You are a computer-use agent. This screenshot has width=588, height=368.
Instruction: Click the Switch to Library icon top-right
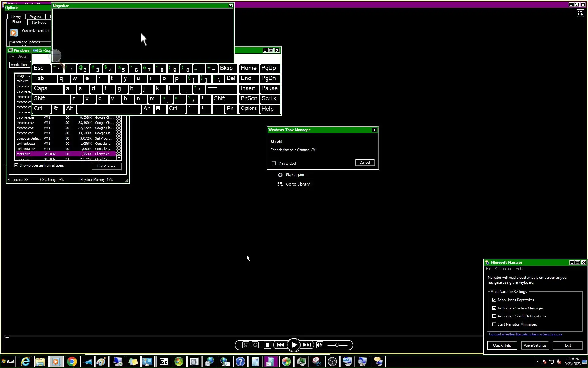click(580, 13)
